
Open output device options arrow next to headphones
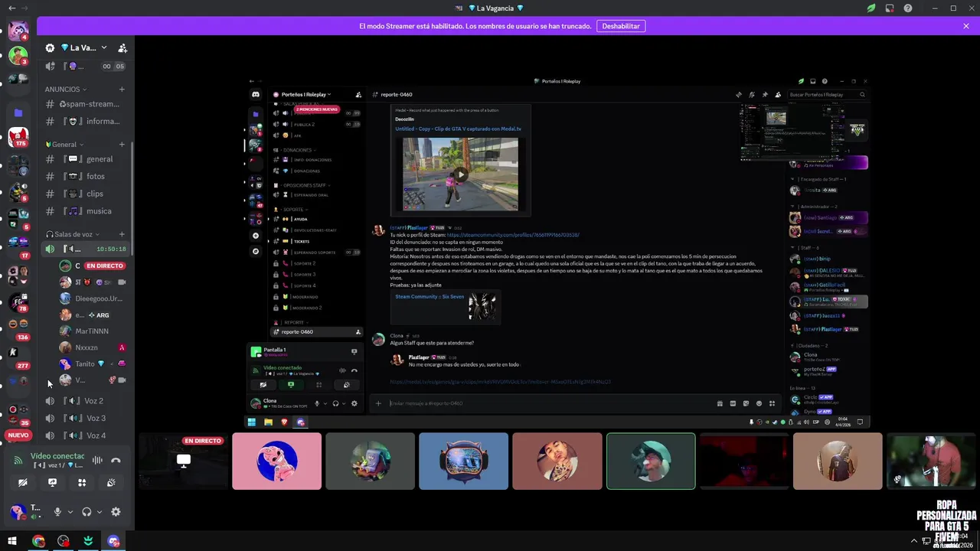click(100, 512)
